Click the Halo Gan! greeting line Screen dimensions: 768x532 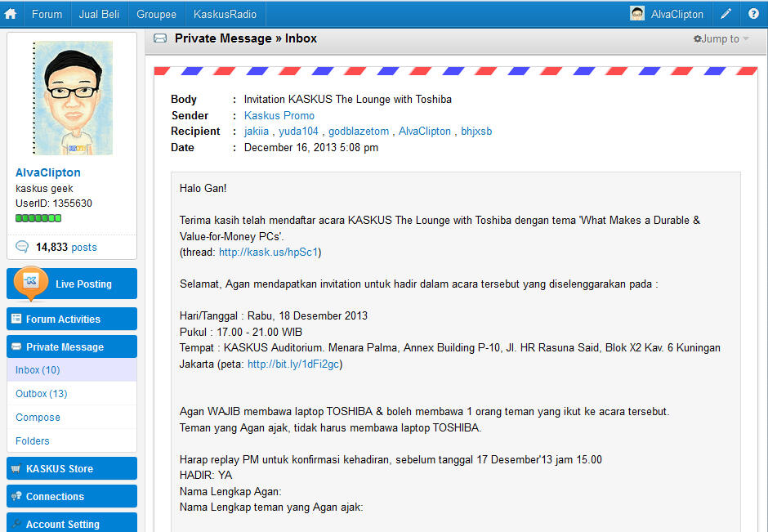[203, 188]
